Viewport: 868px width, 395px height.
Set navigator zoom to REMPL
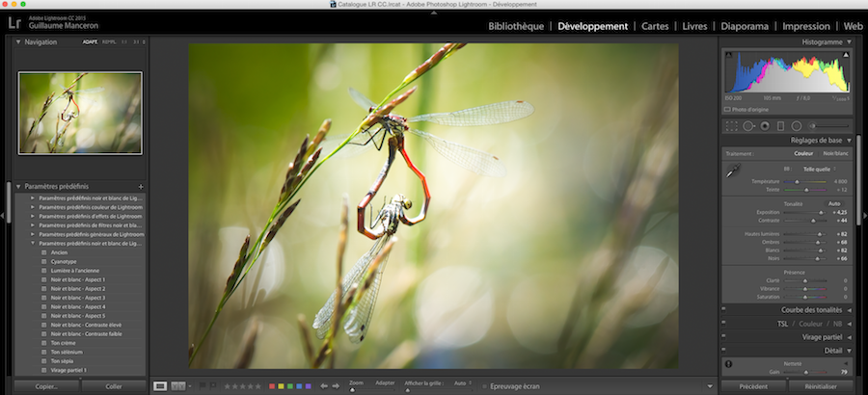(x=109, y=42)
